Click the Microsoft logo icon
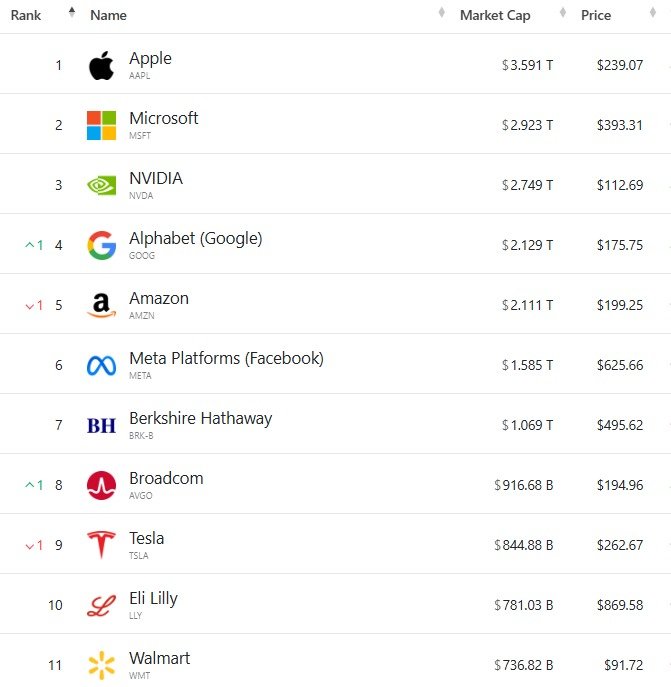 point(101,125)
